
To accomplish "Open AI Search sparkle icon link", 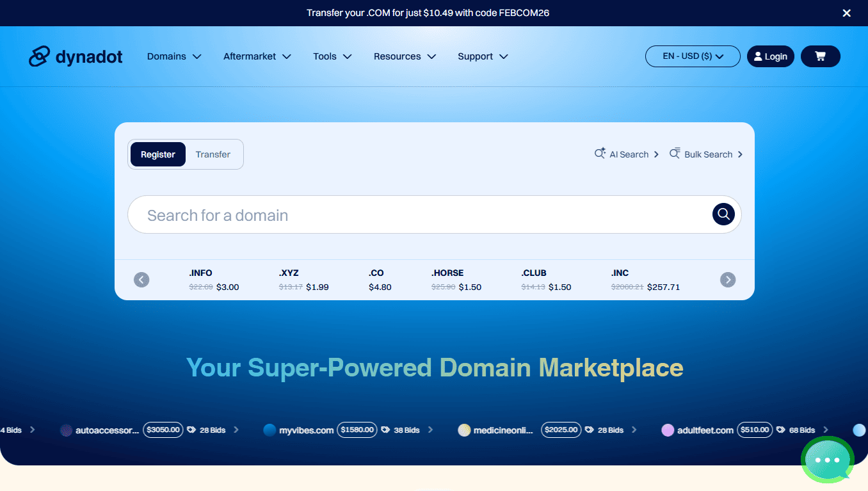I will point(626,154).
